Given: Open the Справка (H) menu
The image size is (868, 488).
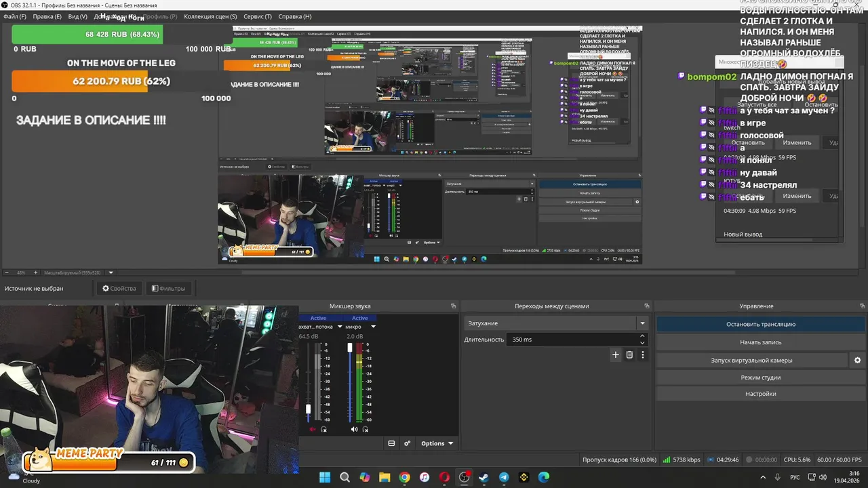Looking at the screenshot, I should (295, 16).
